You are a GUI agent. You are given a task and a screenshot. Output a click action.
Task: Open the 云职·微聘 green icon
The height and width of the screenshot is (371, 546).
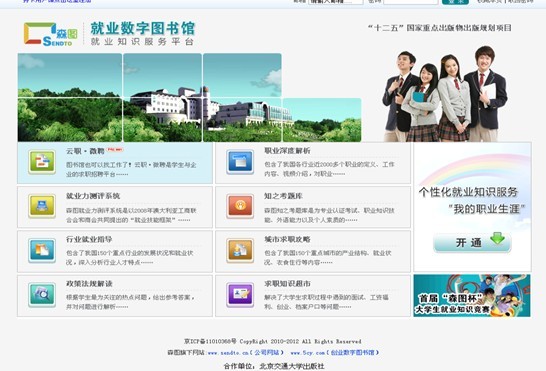pos(42,162)
